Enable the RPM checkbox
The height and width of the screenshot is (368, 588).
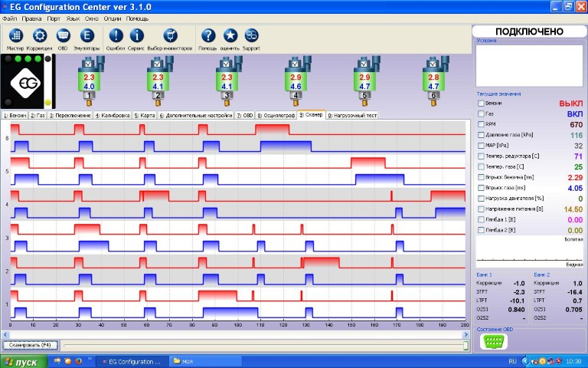481,124
